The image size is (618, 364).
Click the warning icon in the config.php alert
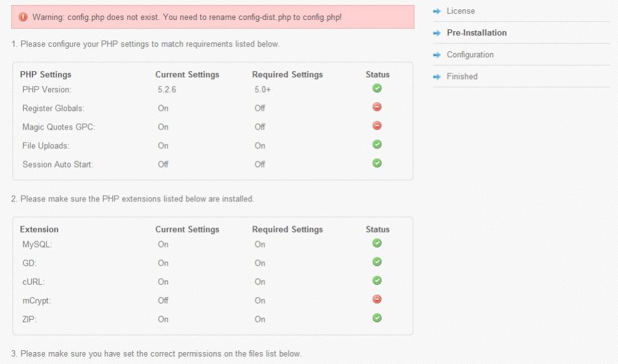tap(23, 17)
